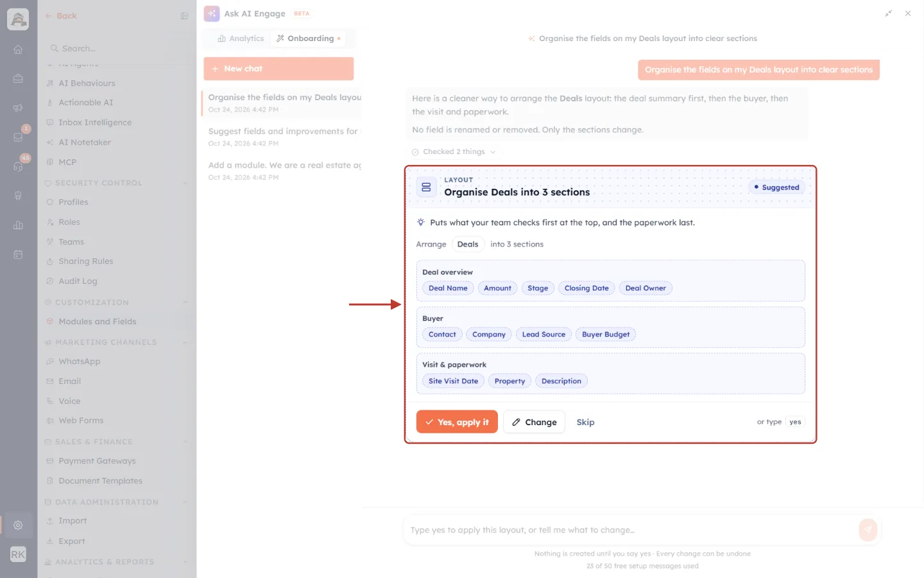Start a New chat
Viewport: 924px width, 578px height.
(278, 69)
